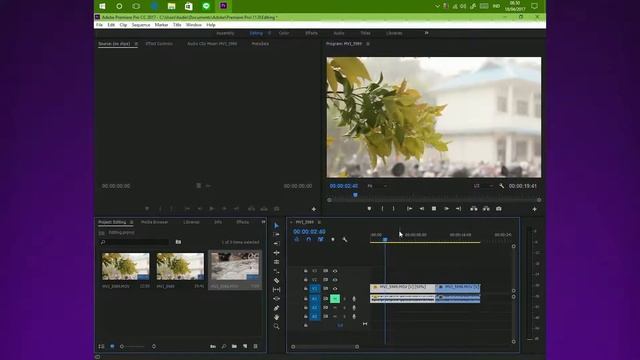The height and width of the screenshot is (360, 640).
Task: Select the Razor tool
Action: coord(276,280)
